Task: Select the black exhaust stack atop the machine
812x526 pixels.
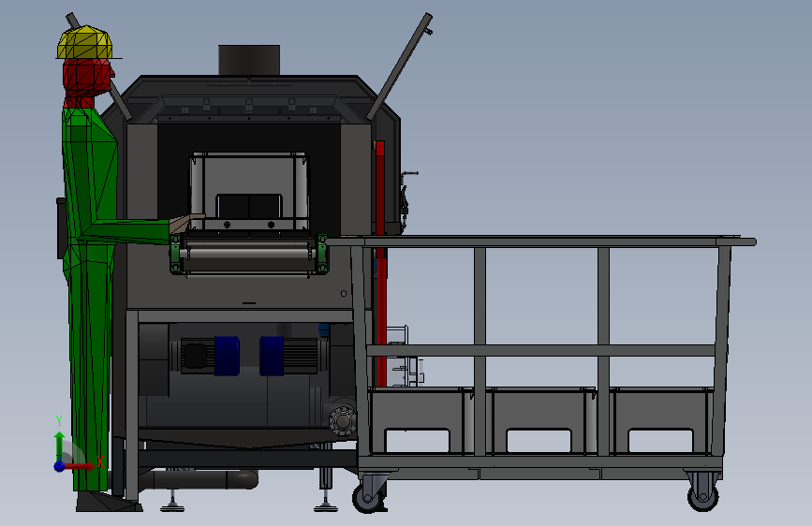Action: click(x=249, y=60)
